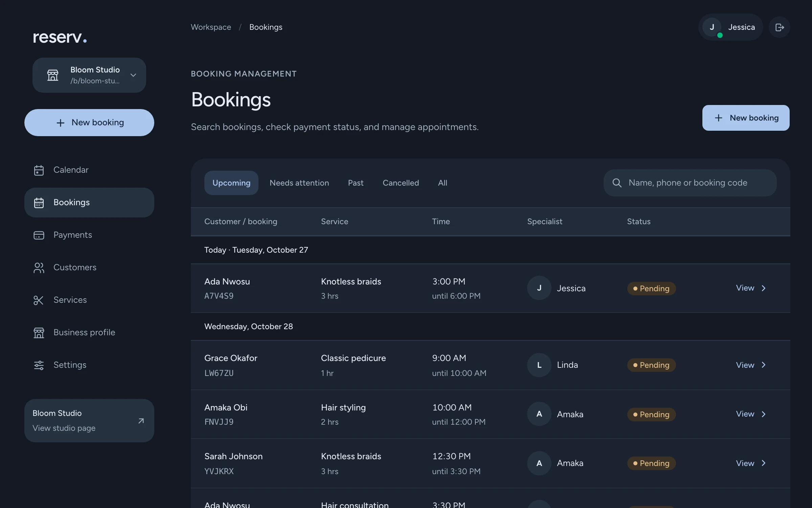The width and height of the screenshot is (812, 508).
Task: Switch to the Cancelled tab
Action: click(401, 183)
